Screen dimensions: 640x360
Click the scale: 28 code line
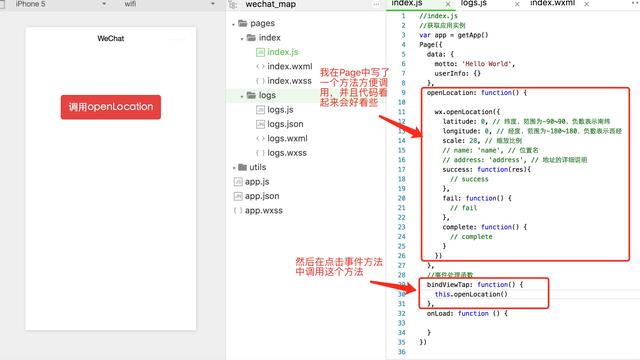[x=482, y=141]
